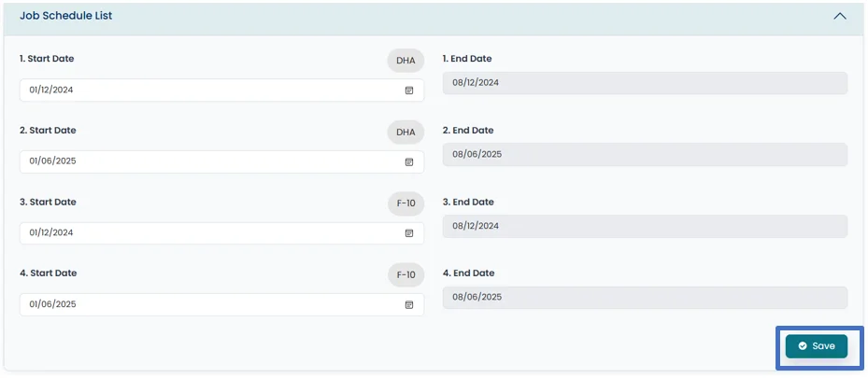Select the 3. End Date field
Viewport: 868px width, 378px height.
tap(645, 226)
